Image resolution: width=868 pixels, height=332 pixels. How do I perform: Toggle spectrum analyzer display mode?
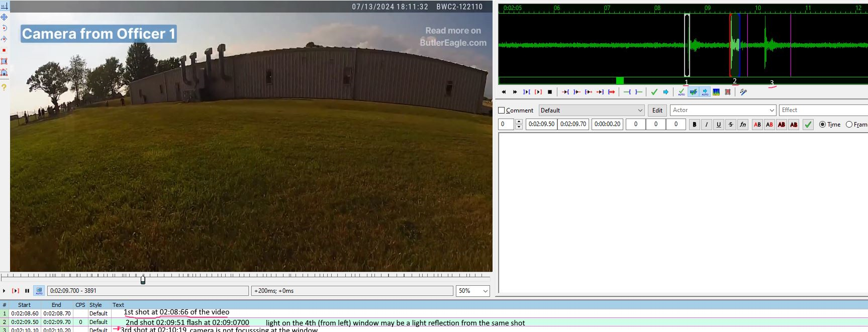(716, 92)
